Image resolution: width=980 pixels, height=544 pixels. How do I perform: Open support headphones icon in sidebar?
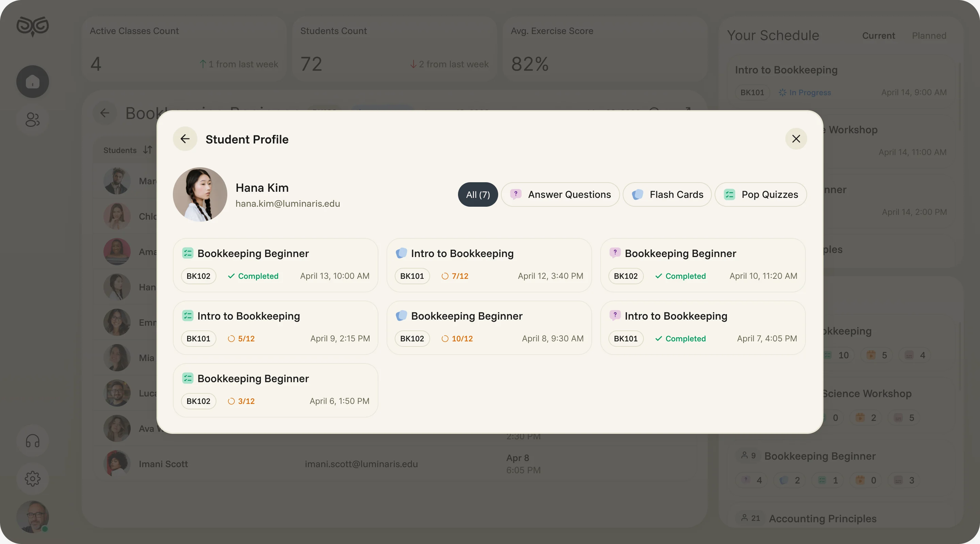[x=32, y=441]
